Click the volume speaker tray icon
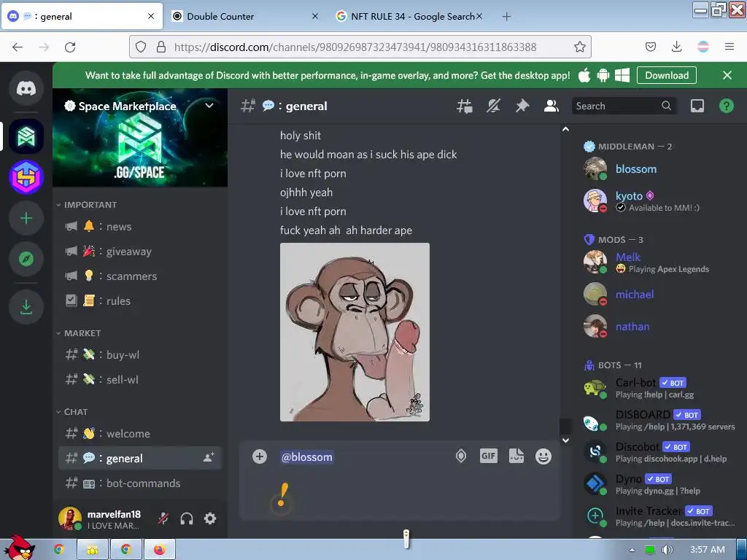The width and height of the screenshot is (747, 560). 667,550
